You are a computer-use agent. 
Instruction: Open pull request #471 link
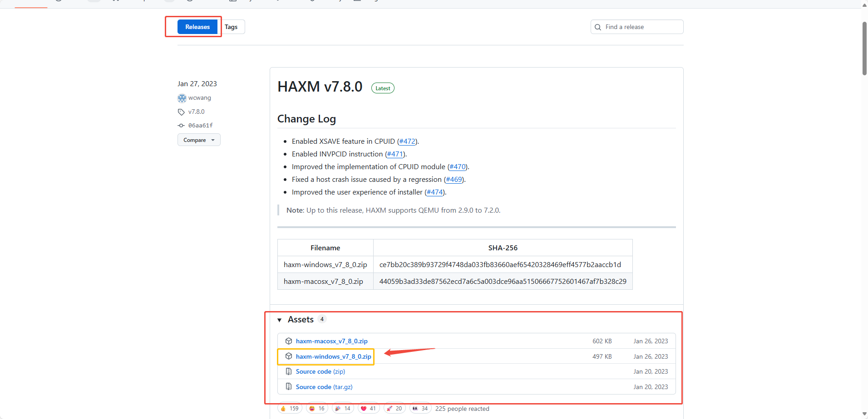click(x=395, y=154)
